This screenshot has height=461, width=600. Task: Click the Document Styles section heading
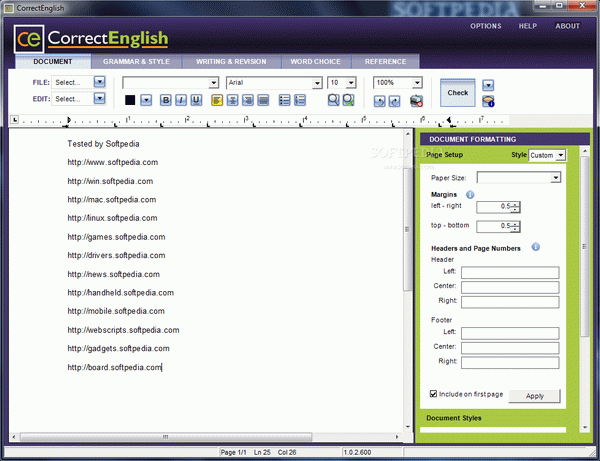pyautogui.click(x=454, y=418)
